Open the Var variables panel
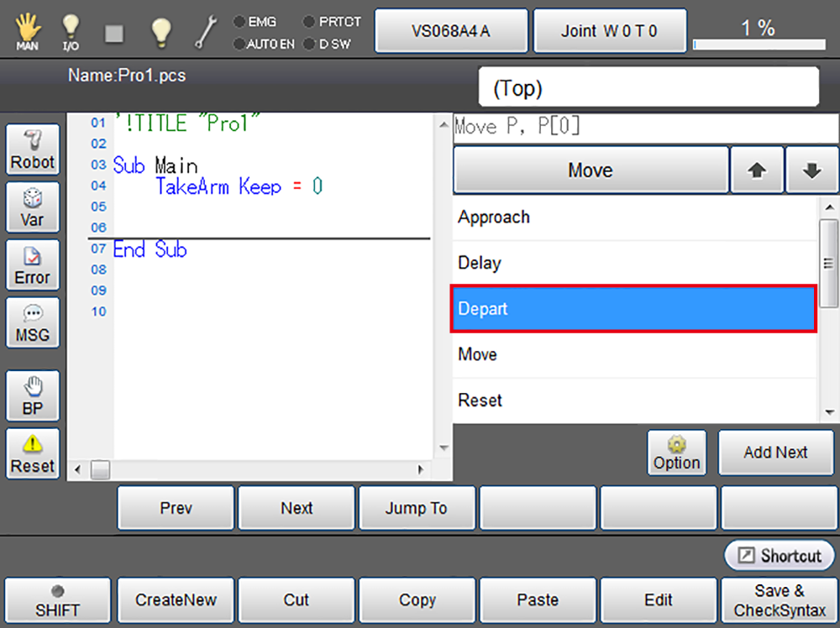The height and width of the screenshot is (628, 840). click(33, 208)
